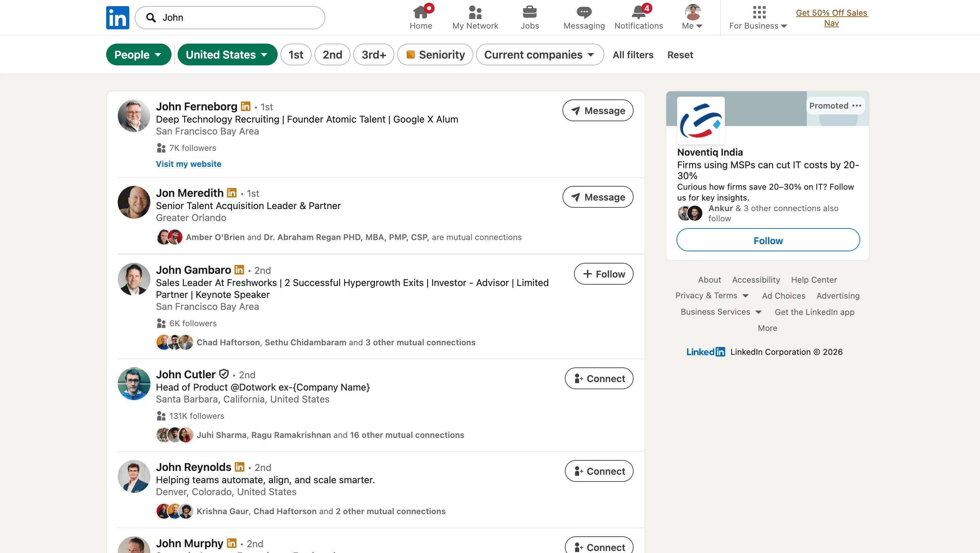Screen dimensions: 980x553
Task: Click Visit my website under John Ferneborg
Action: pos(188,164)
